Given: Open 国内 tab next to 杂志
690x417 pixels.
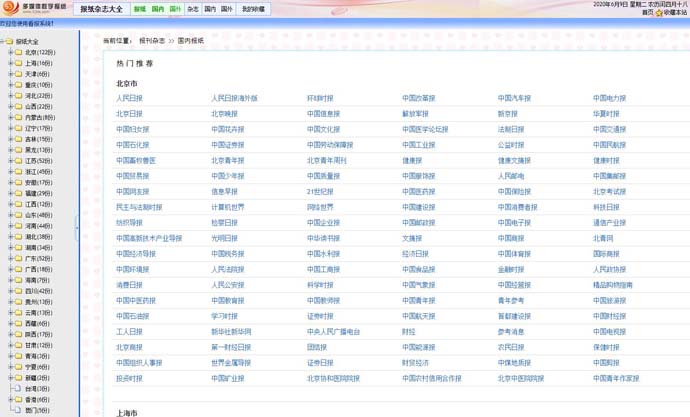Looking at the screenshot, I should coord(210,9).
